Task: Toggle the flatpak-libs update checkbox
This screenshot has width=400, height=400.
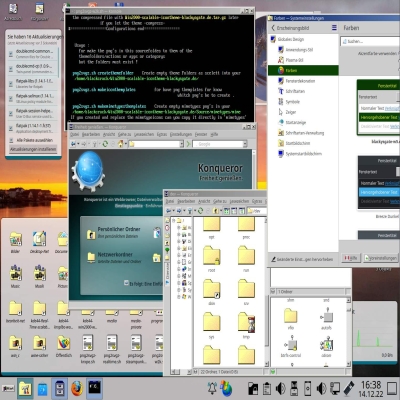Action: pos(11,83)
